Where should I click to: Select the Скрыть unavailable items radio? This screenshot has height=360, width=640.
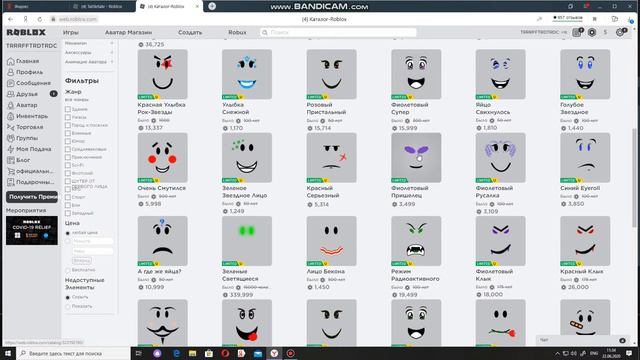pyautogui.click(x=68, y=298)
